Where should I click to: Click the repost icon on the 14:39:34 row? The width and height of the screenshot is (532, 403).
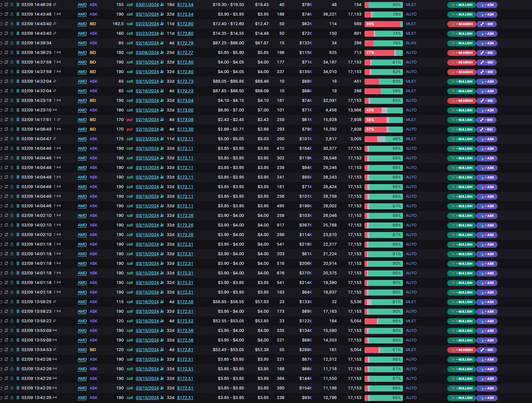coord(6,43)
